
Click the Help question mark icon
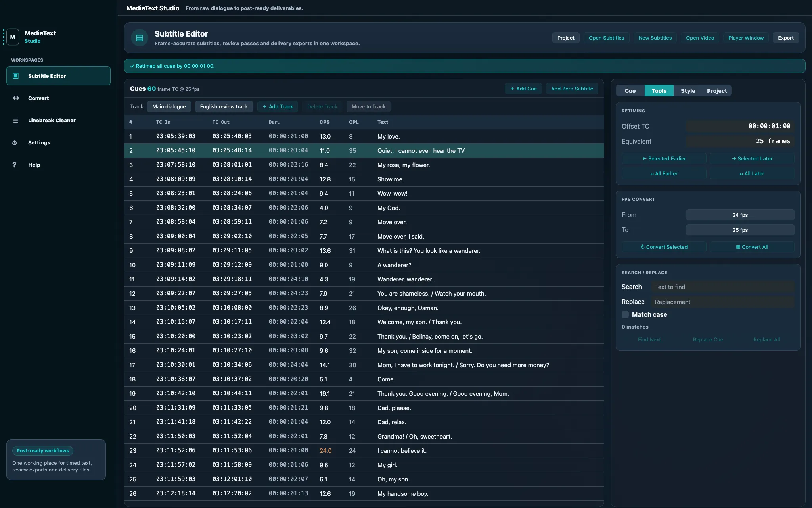[15, 165]
